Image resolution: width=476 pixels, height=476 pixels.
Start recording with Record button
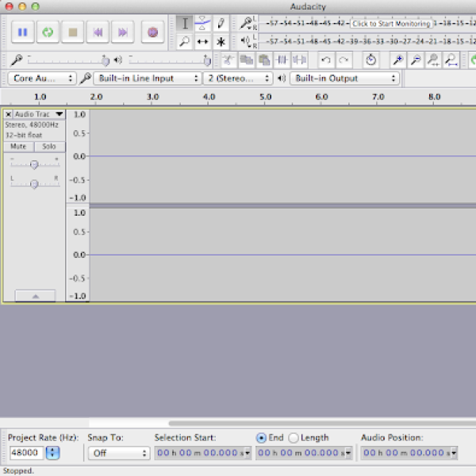[x=152, y=32]
